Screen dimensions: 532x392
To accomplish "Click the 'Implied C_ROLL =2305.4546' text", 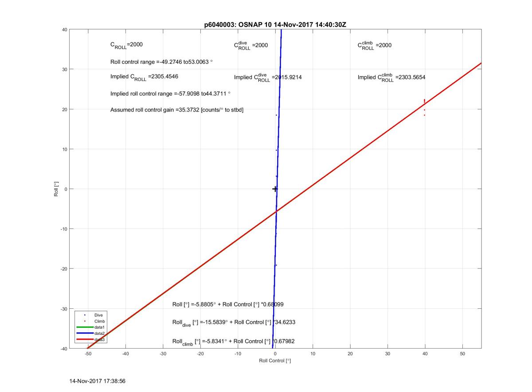I will pyautogui.click(x=144, y=77).
